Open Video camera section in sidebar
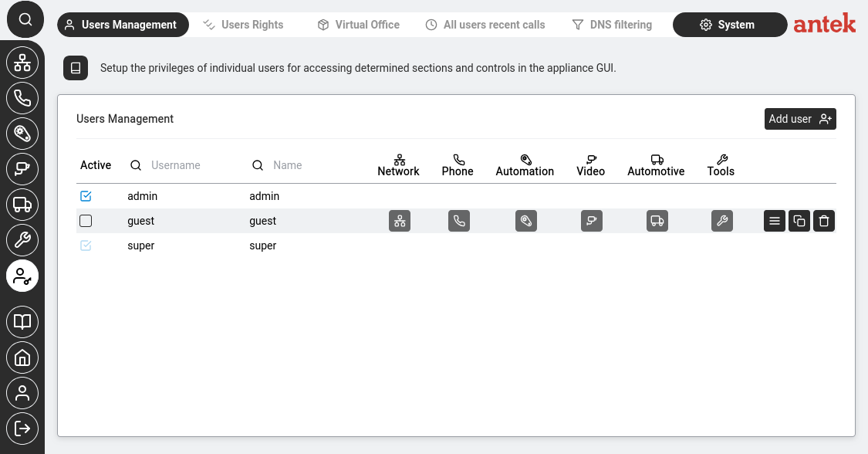The image size is (868, 454). point(22,169)
